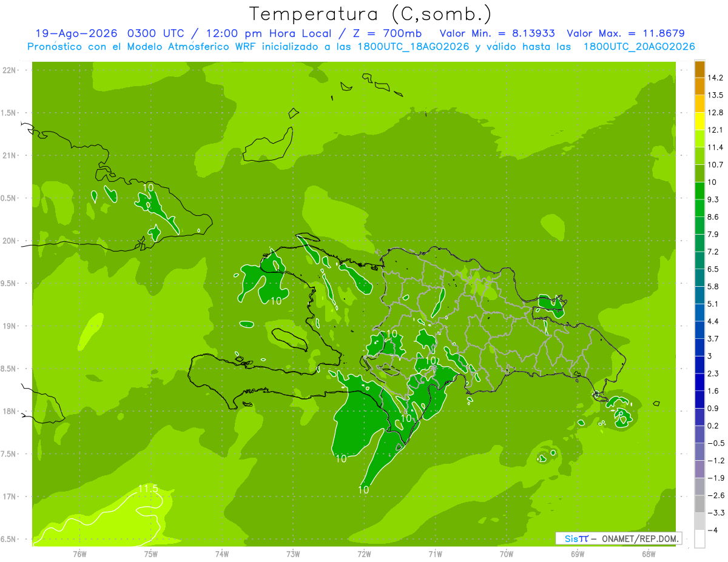Click the "71W" longitude label
Image resolution: width=728 pixels, height=562 pixels.
coord(435,554)
